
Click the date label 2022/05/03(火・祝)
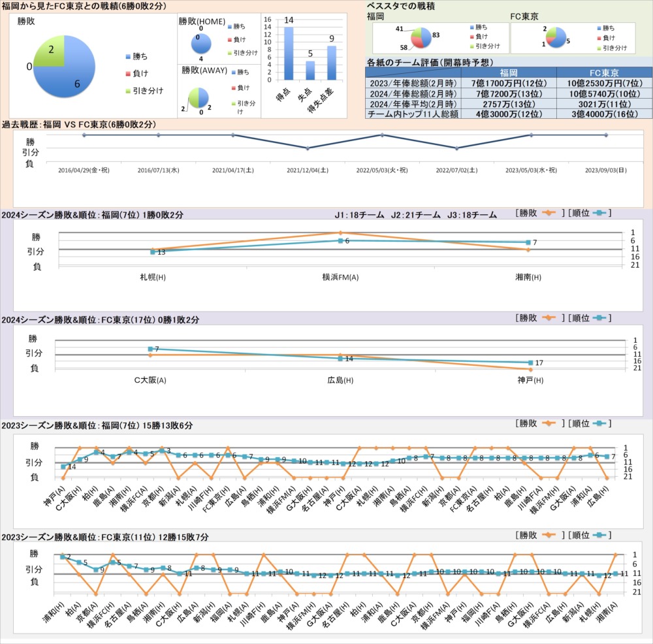382,170
